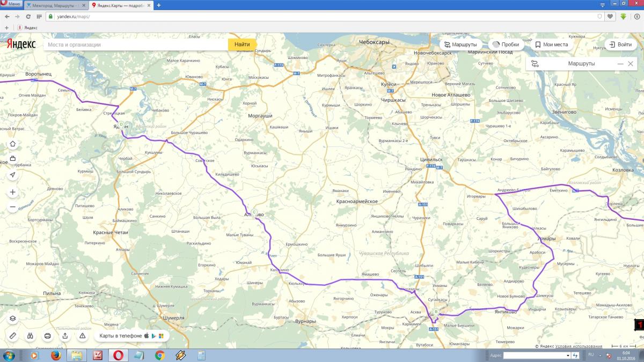Click the yellow Найти search button
Image resolution: width=644 pixels, height=362 pixels.
(x=242, y=45)
